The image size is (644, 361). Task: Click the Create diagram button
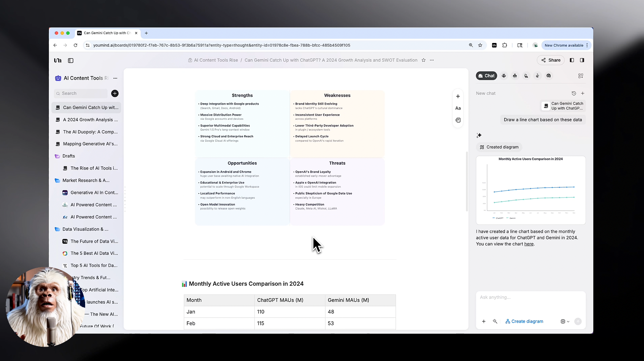click(524, 321)
